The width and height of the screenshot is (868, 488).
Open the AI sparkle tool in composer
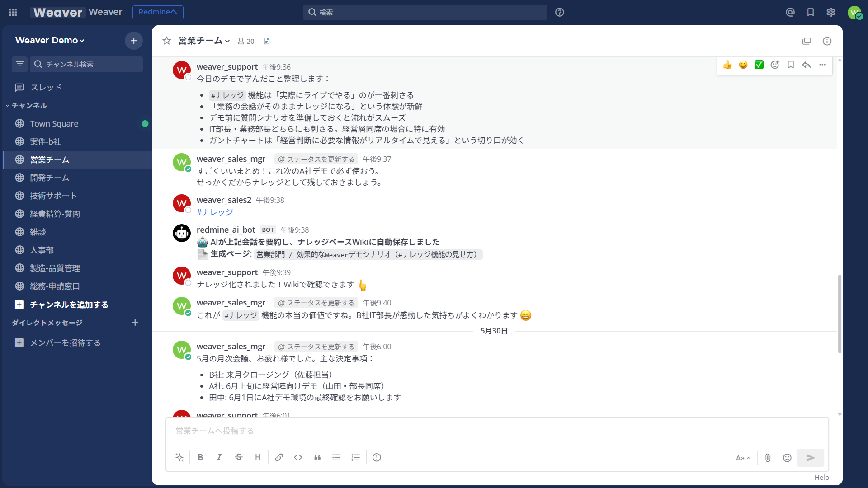(x=179, y=457)
